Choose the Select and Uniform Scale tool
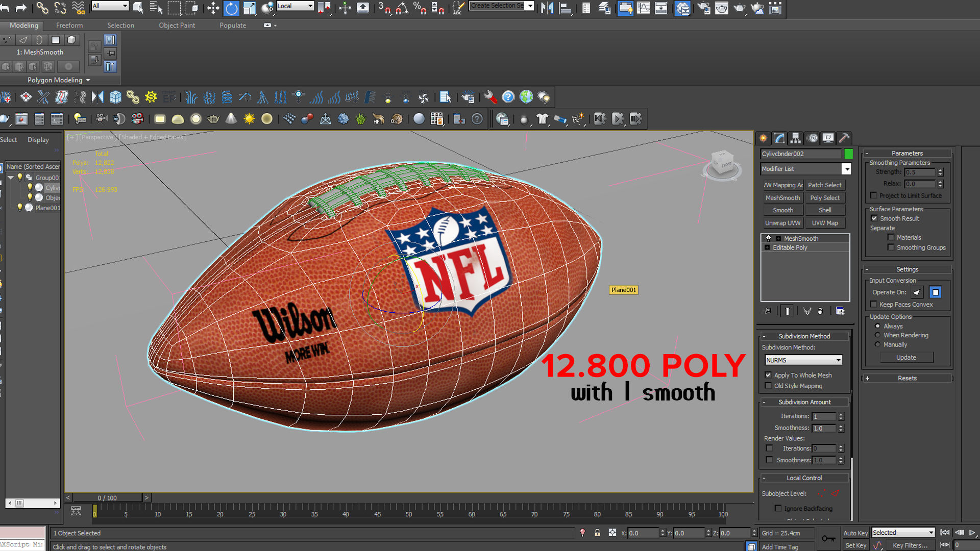 (249, 8)
